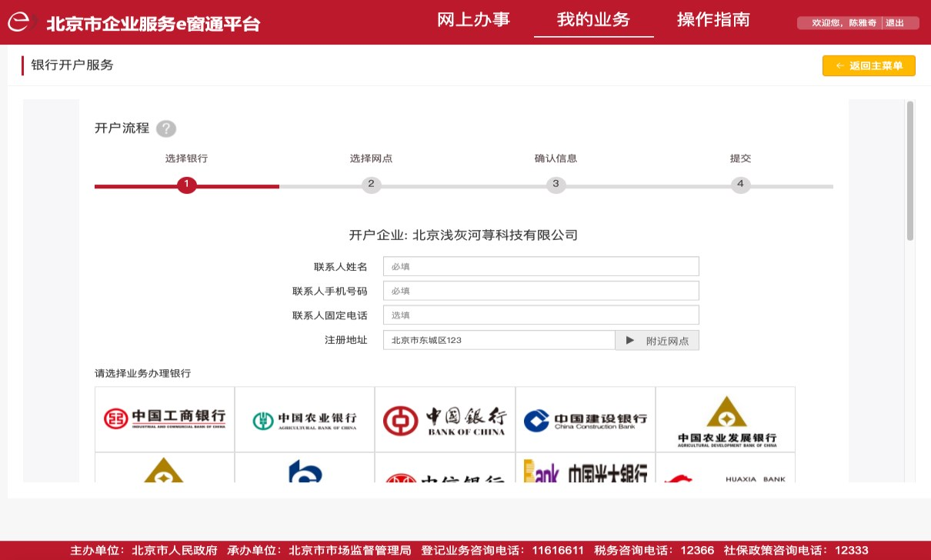Click the 联系人姓名 input field
931x560 pixels.
[x=541, y=266]
